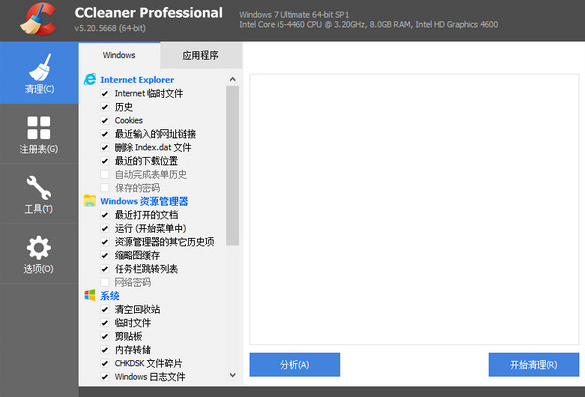585x397 pixels.
Task: Click the Internet Explorer group icon
Action: pos(90,79)
